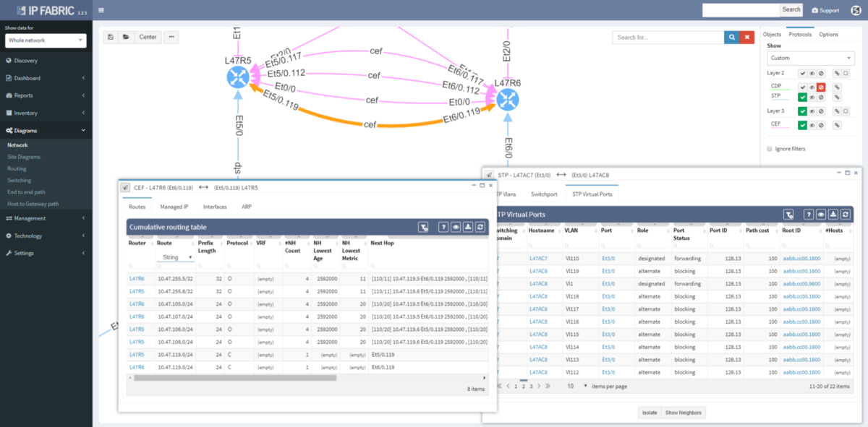Open the Custom show dropdown in Protocols panel
Image resolution: width=868 pixels, height=427 pixels.
(810, 58)
